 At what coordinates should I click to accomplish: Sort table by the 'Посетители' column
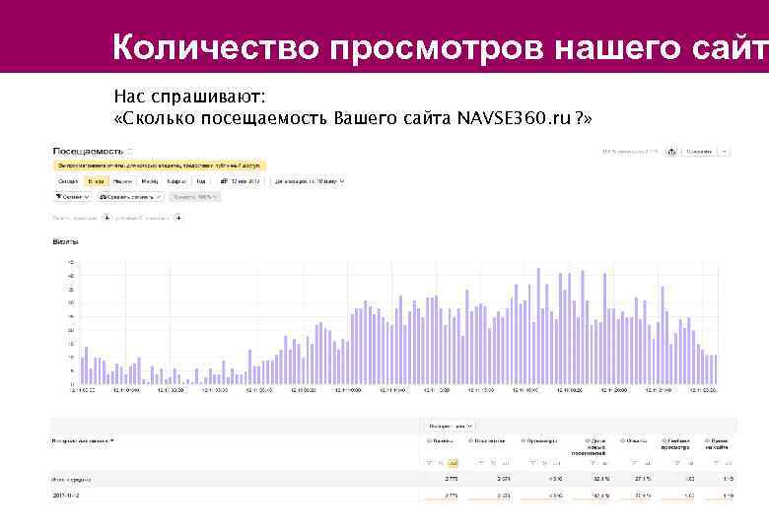[488, 441]
